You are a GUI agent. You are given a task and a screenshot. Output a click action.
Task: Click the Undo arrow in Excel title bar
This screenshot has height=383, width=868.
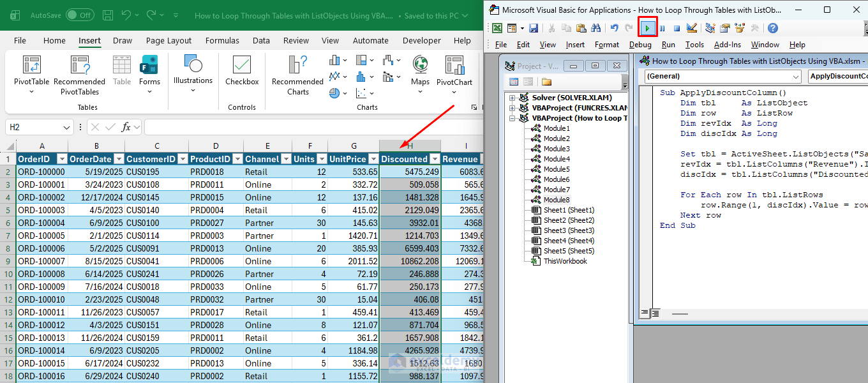point(126,15)
